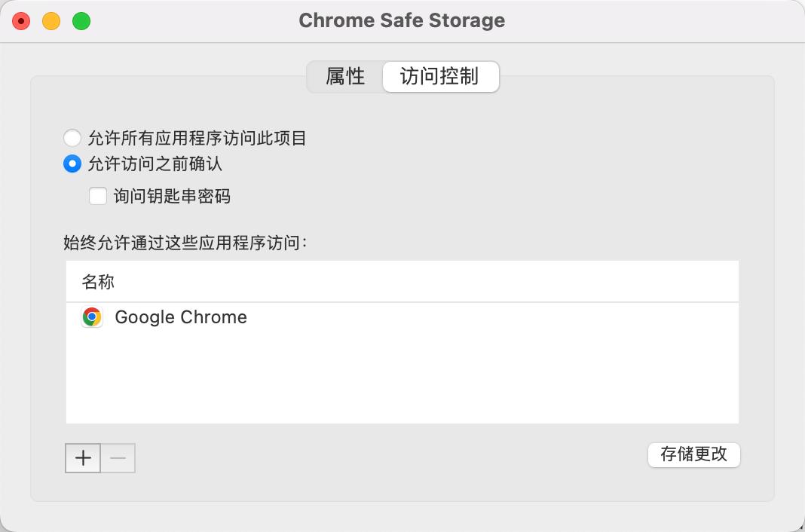Viewport: 805px width, 532px height.
Task: Toggle the keychain password prompt checkbox
Action: click(98, 196)
